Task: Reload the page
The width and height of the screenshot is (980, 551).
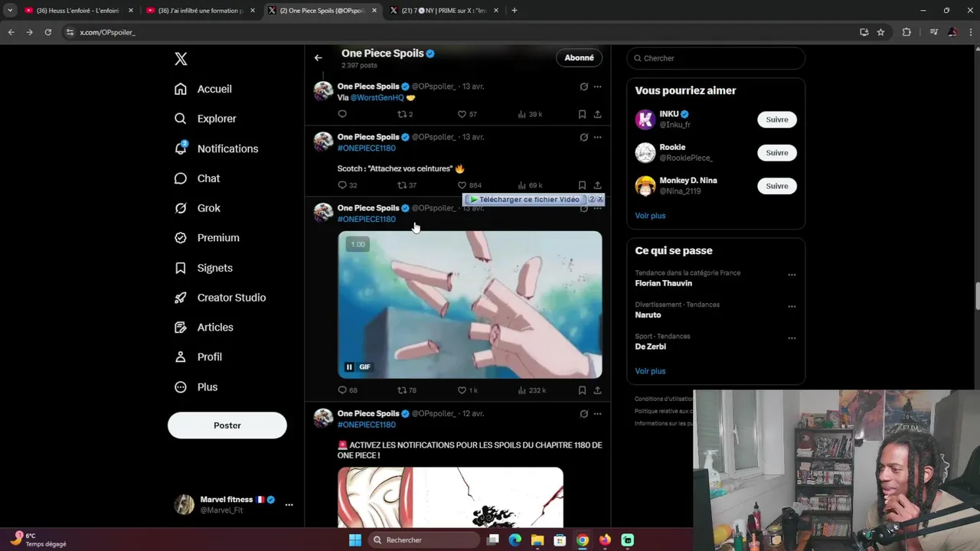Action: click(47, 32)
